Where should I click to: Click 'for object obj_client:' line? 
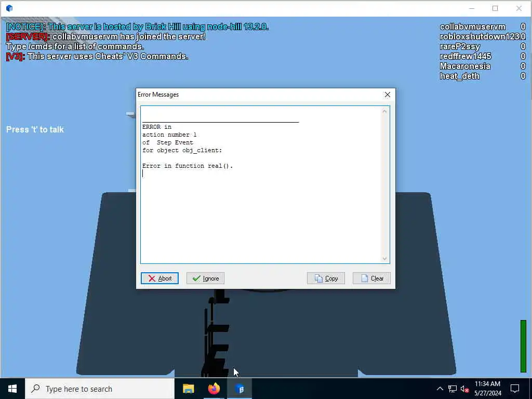point(182,150)
